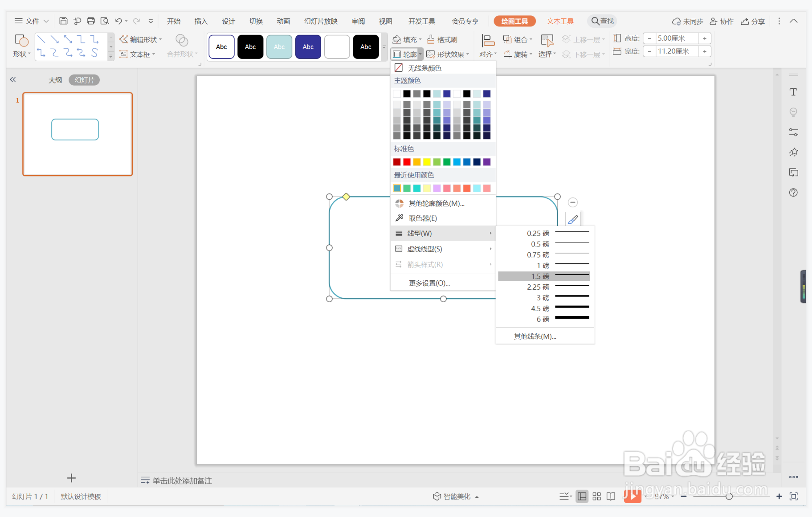
Task: Open the Animation (动画) ribbon tab
Action: (x=283, y=21)
